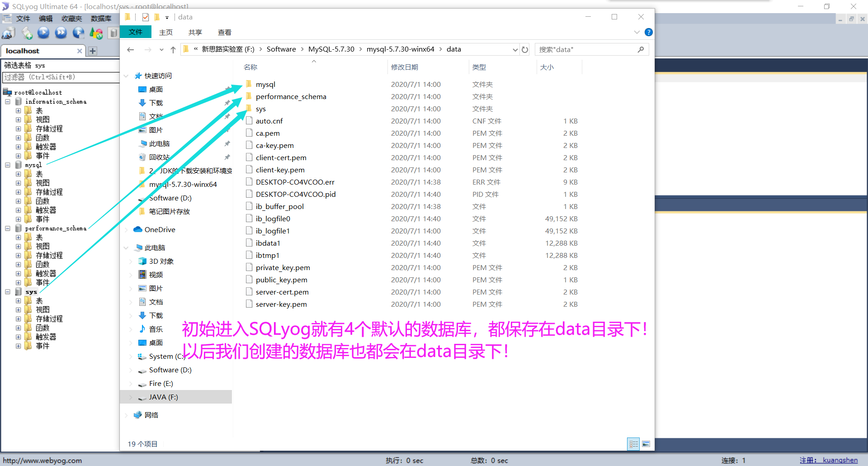
Task: Click the execute query play icon in SQLyog
Action: [x=43, y=33]
